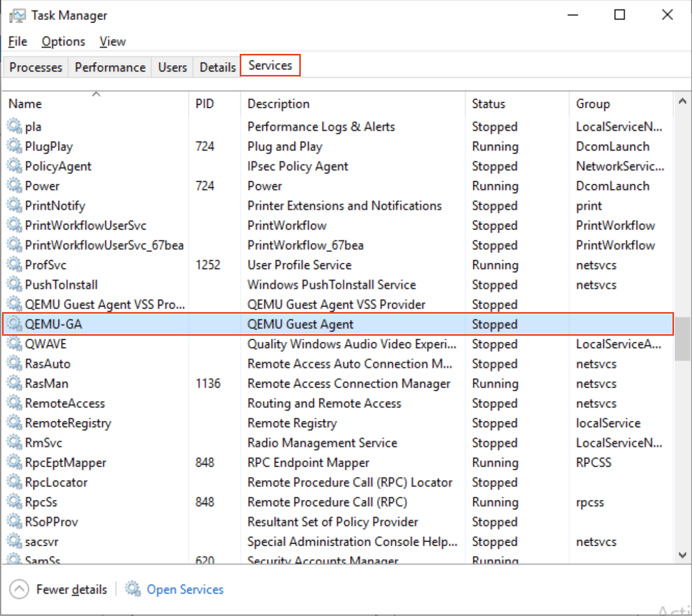
Task: Click Special Administration Console Helper description
Action: coord(352,542)
